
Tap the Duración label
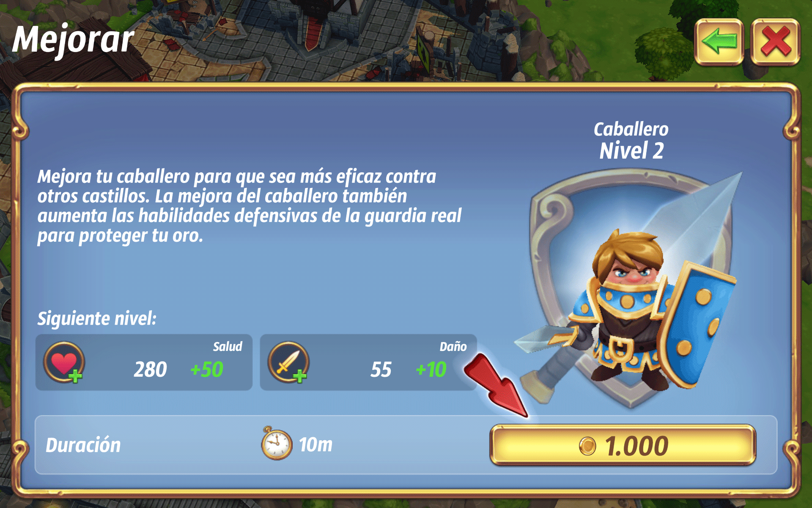pos(83,445)
